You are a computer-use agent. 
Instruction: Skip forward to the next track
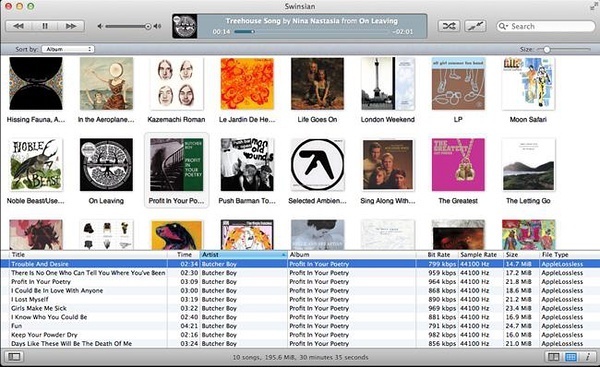(71, 26)
